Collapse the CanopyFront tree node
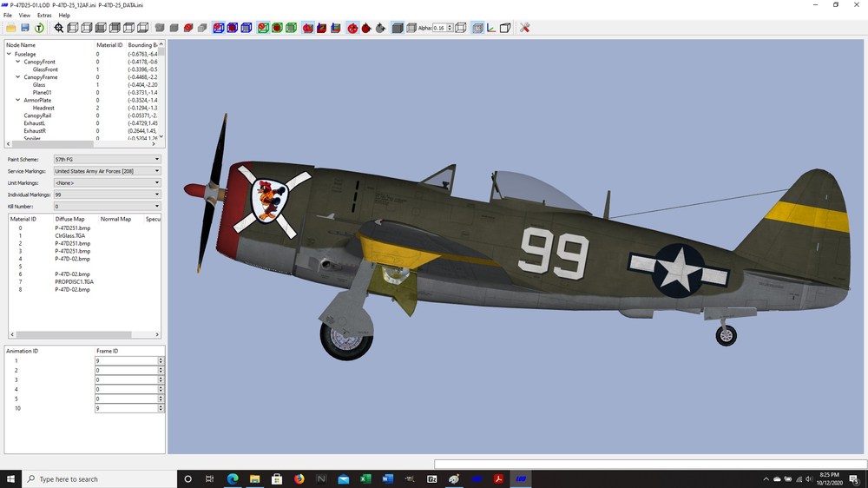The width and height of the screenshot is (868, 488). (x=17, y=62)
